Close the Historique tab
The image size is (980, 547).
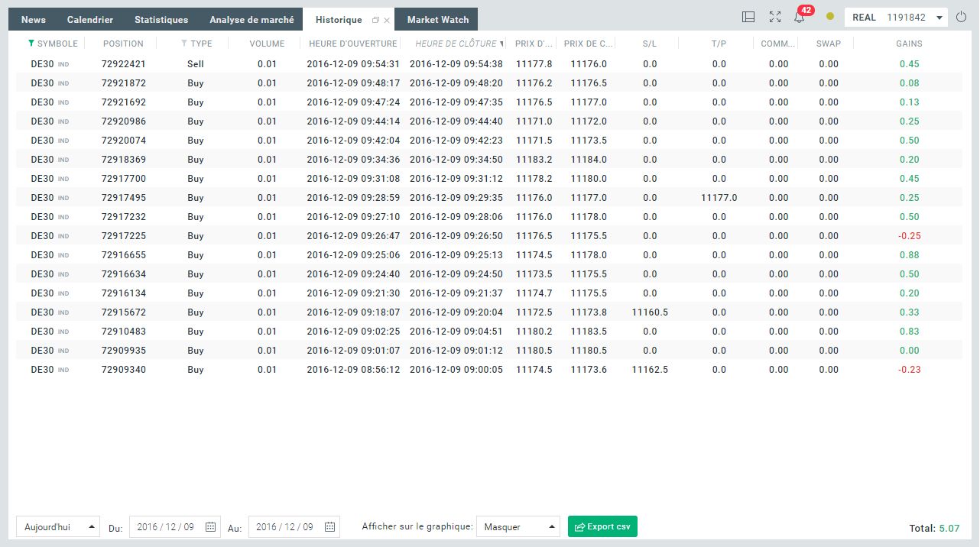[x=387, y=20]
